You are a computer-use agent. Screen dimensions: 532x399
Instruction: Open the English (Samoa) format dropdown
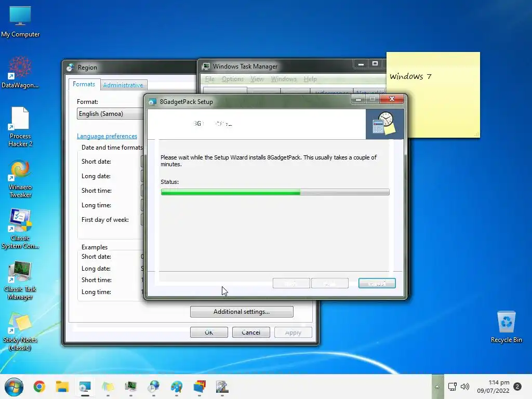[x=110, y=114]
